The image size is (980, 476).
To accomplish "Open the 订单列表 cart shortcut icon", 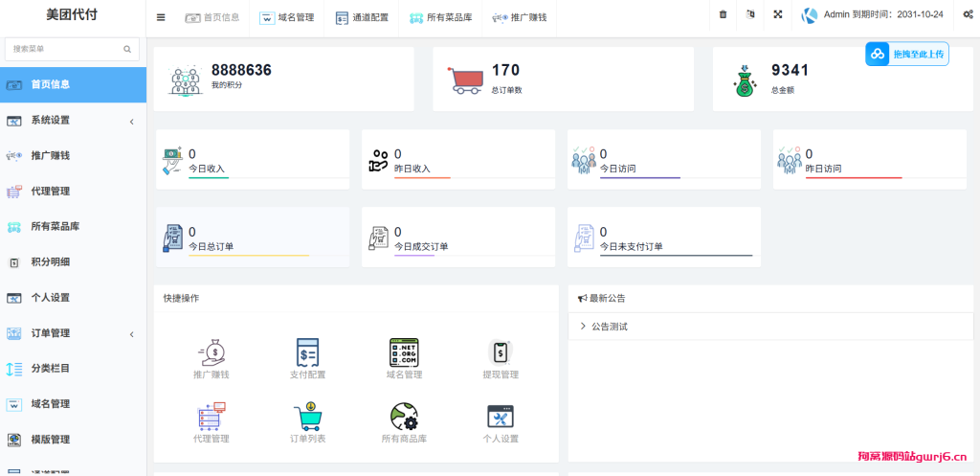I will [x=308, y=416].
